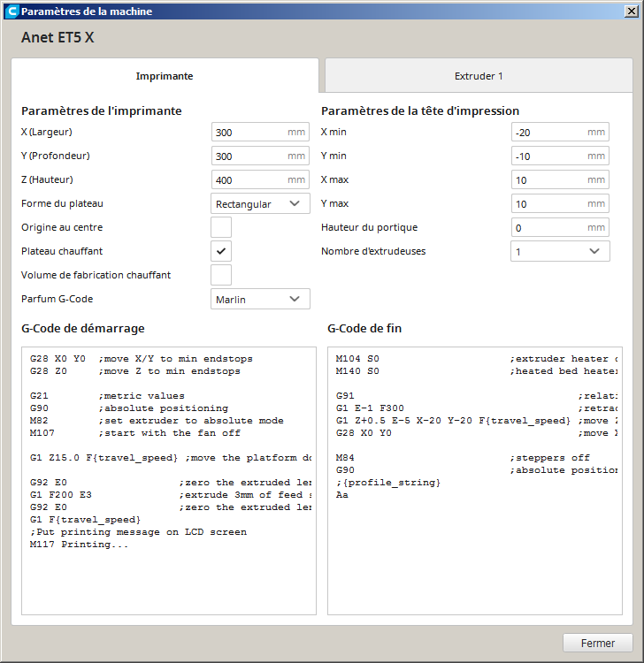Screen dimensions: 644x663
Task: Edit the Y max value field
Action: tap(560, 203)
